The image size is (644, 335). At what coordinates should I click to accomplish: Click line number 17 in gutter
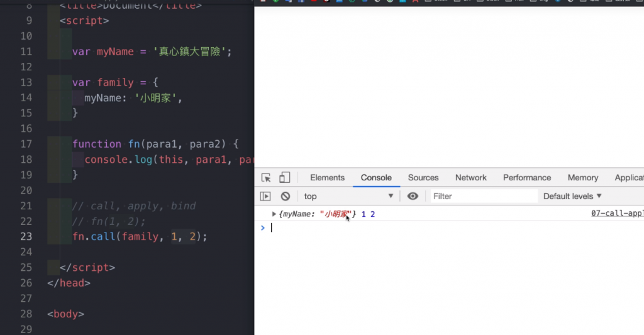click(26, 144)
